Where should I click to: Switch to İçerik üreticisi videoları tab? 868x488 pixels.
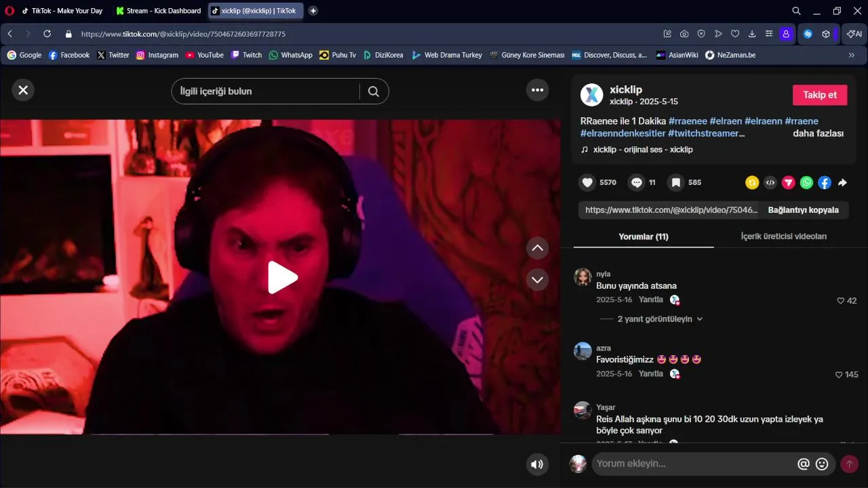click(783, 237)
